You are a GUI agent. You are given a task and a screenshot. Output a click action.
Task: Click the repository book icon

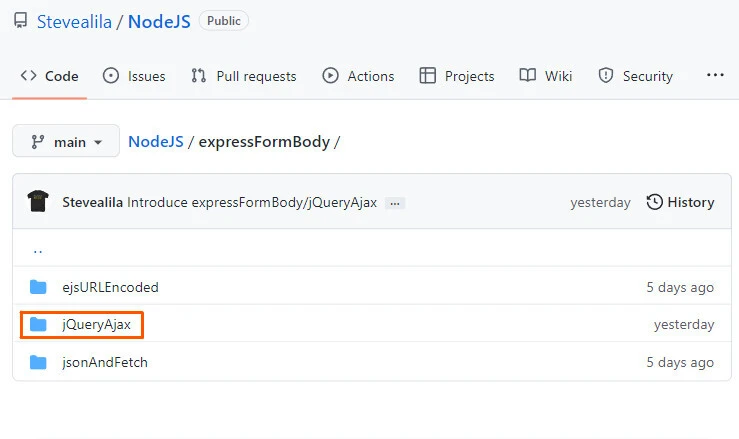tap(20, 21)
